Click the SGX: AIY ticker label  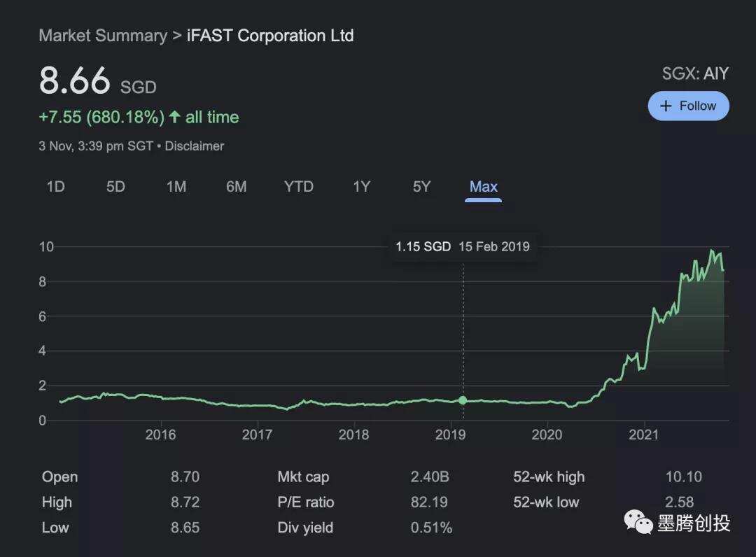pos(696,73)
